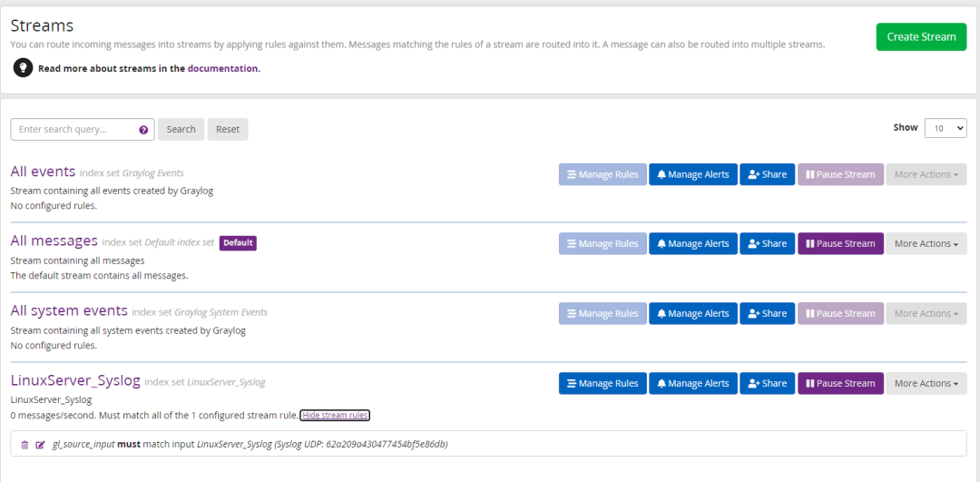This screenshot has height=482, width=980.
Task: Open More Actions for All system events
Action: 926,314
